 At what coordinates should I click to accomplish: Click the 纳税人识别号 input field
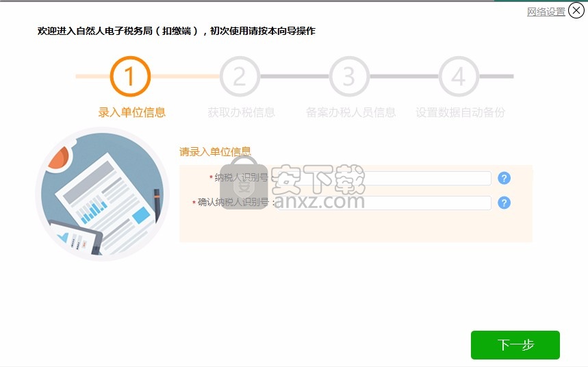383,178
